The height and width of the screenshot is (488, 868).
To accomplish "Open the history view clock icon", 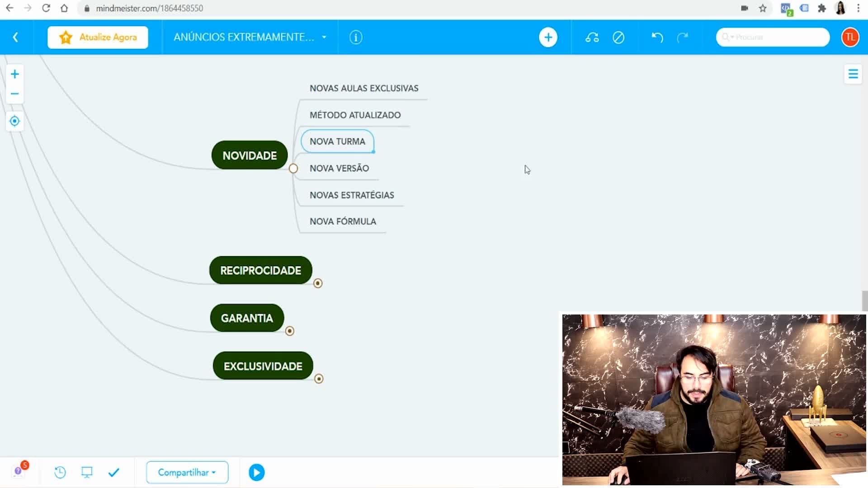I will click(60, 473).
